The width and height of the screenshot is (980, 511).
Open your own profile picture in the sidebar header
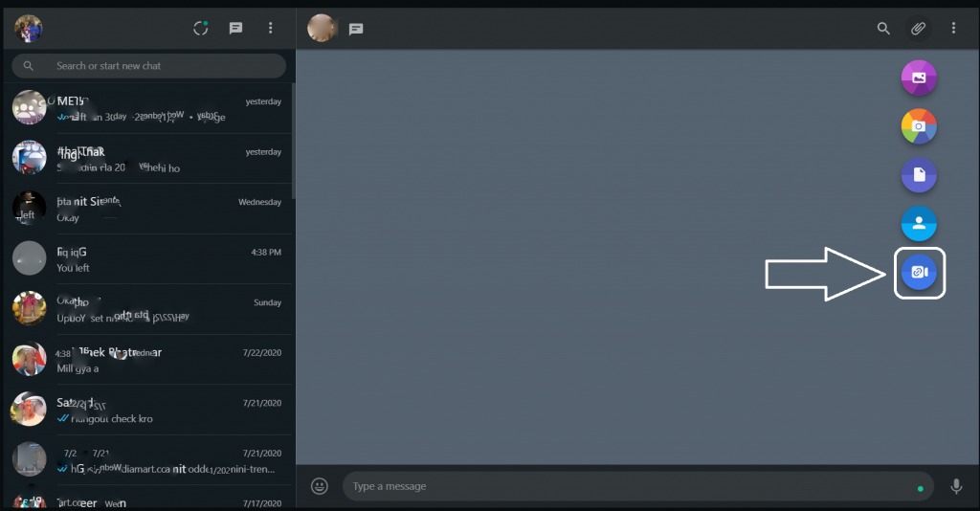28,28
